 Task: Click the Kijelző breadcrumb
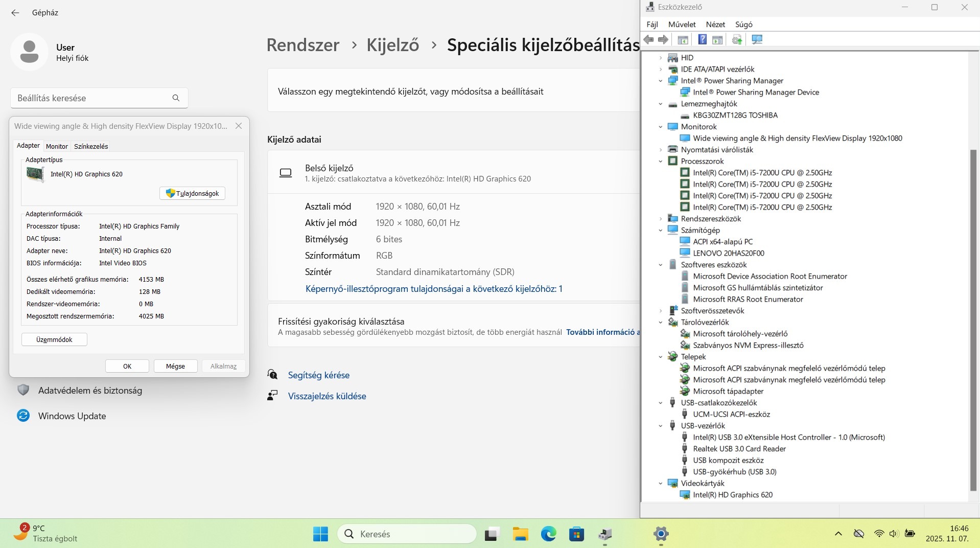click(x=392, y=45)
